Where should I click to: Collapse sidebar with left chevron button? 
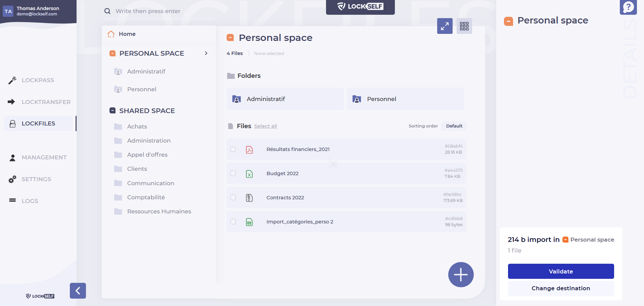(78, 291)
